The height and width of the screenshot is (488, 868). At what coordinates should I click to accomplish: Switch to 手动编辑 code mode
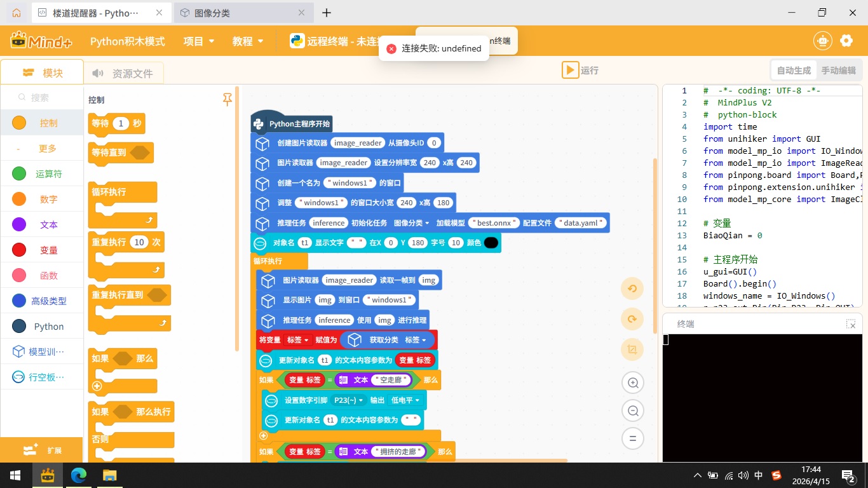(838, 71)
